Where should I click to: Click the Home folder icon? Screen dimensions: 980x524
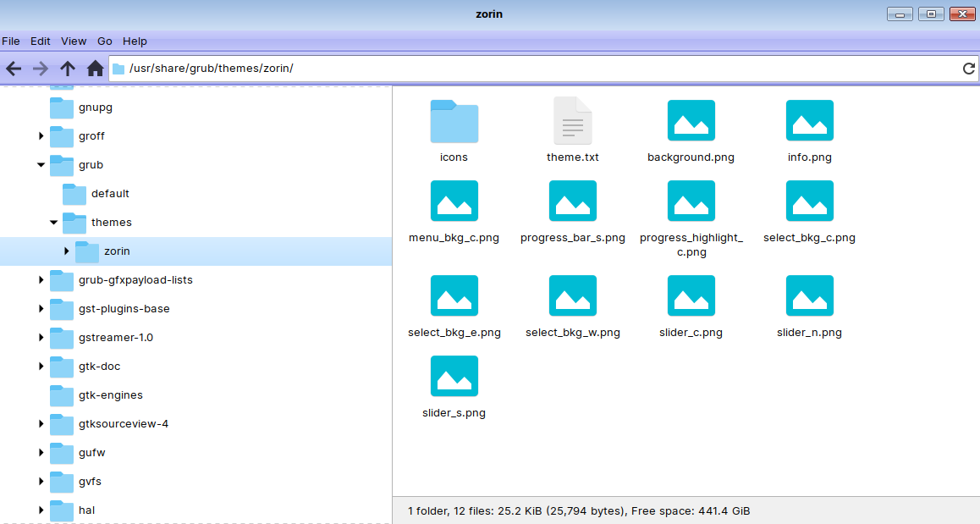[x=96, y=69]
